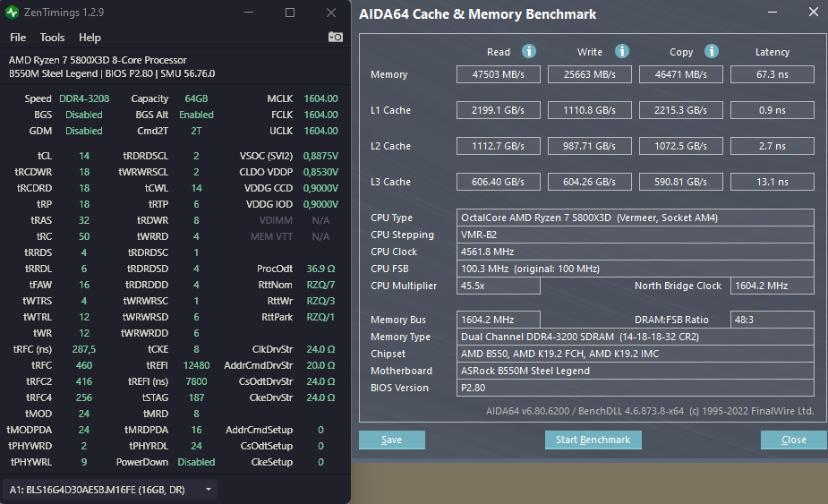This screenshot has width=828, height=504.
Task: Click the FCLK 1604.00 value
Action: tap(320, 115)
